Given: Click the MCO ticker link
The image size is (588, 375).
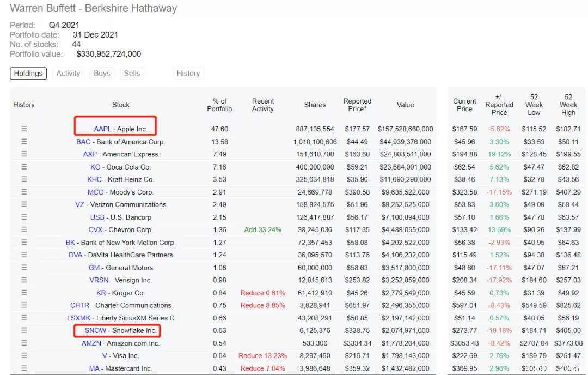Looking at the screenshot, I should pyautogui.click(x=96, y=192).
